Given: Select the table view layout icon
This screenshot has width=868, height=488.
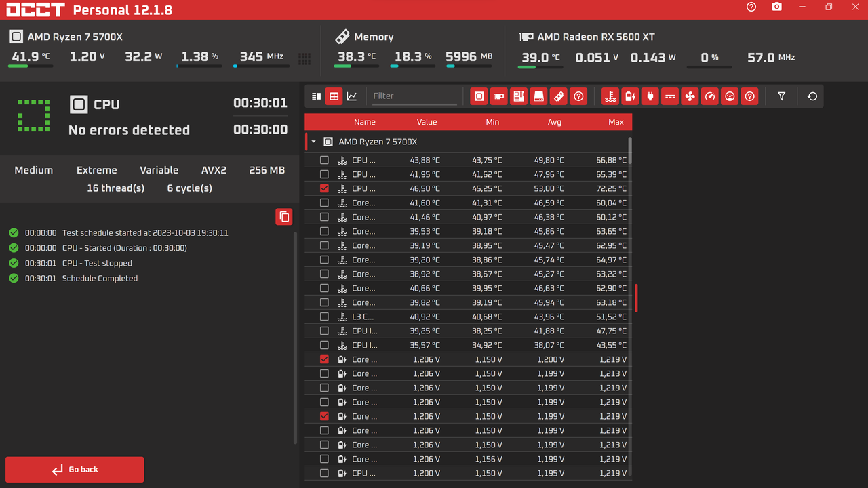Looking at the screenshot, I should pos(334,96).
